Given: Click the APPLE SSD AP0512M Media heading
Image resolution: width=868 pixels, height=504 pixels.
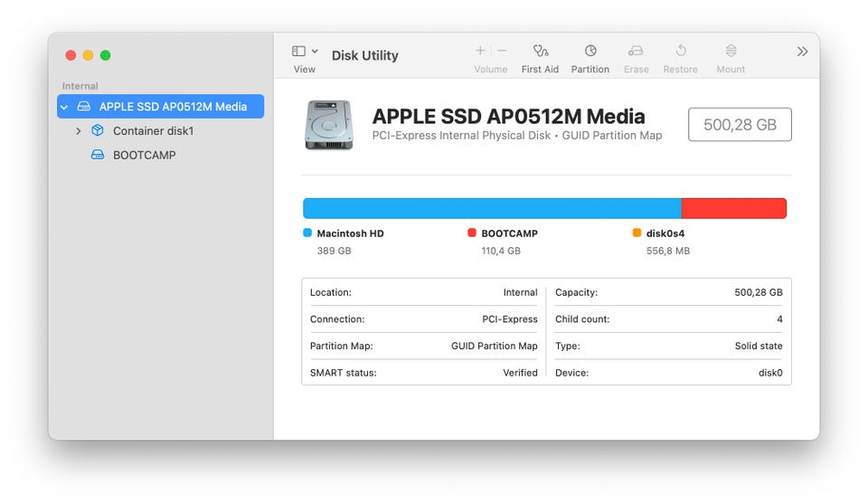Looking at the screenshot, I should pos(509,117).
